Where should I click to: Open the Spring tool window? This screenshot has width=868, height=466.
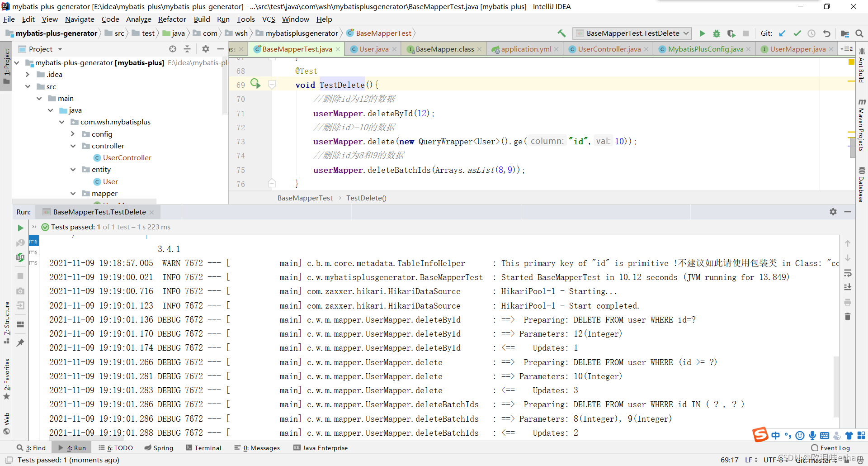(159, 448)
